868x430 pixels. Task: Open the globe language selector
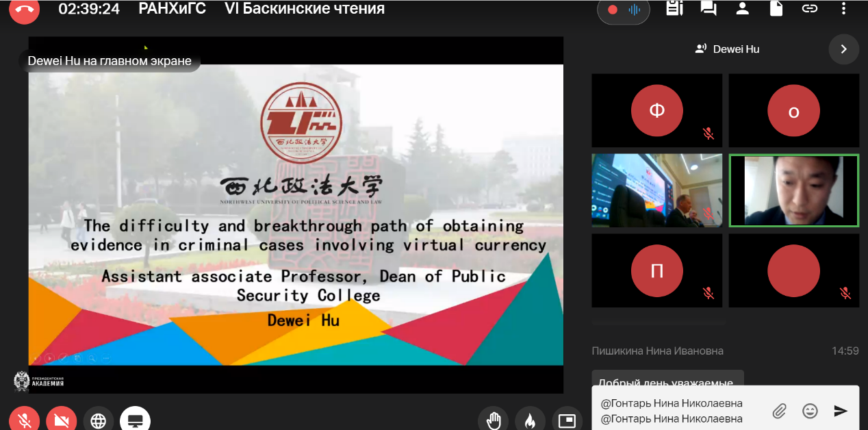(99, 420)
